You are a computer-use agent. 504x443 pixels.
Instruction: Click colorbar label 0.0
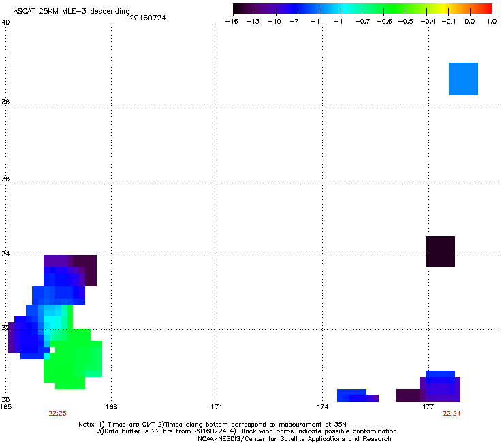(470, 22)
